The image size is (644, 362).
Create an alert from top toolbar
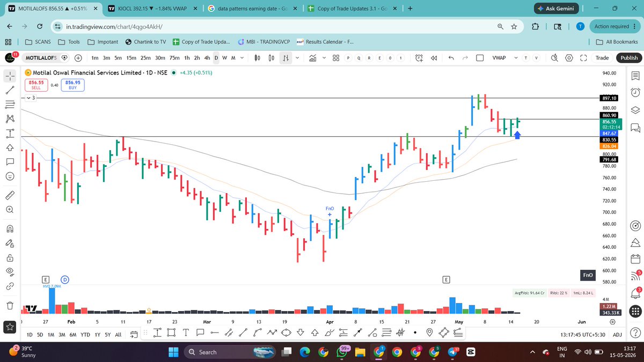pos(419,58)
